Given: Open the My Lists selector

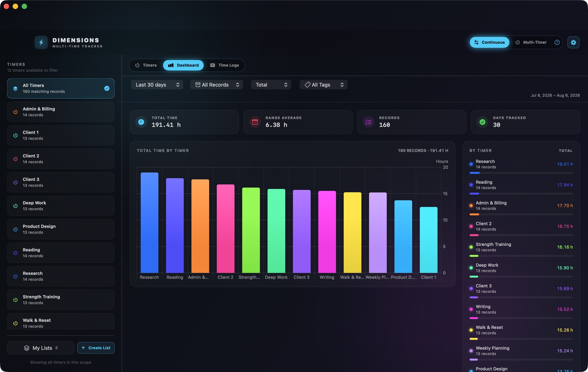Looking at the screenshot, I should [41, 348].
